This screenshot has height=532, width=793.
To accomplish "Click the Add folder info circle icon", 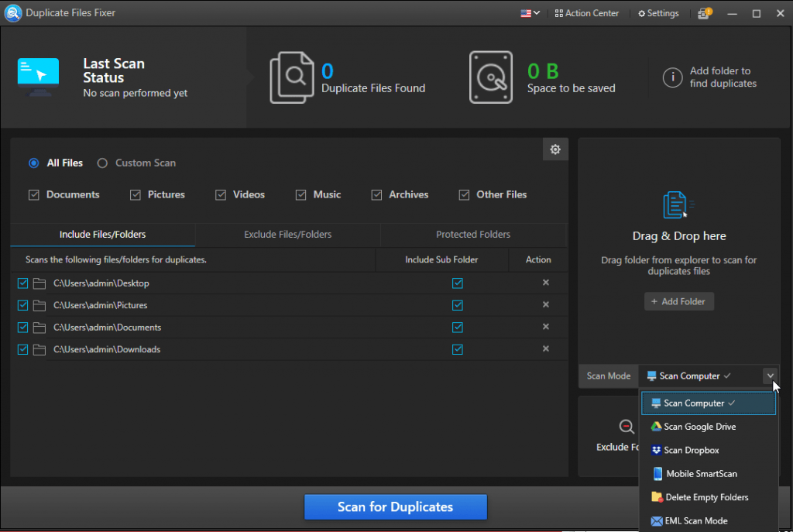I will (672, 77).
